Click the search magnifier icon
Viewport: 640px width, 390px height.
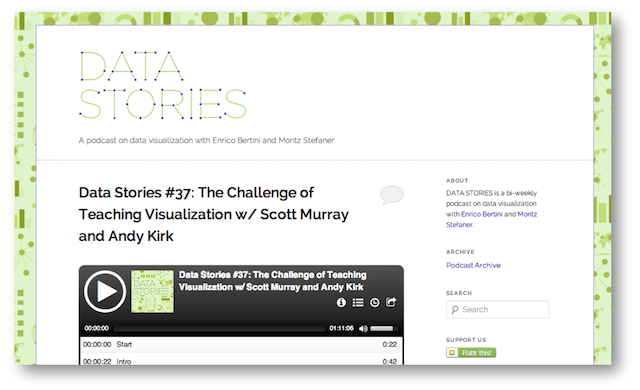[x=455, y=310]
